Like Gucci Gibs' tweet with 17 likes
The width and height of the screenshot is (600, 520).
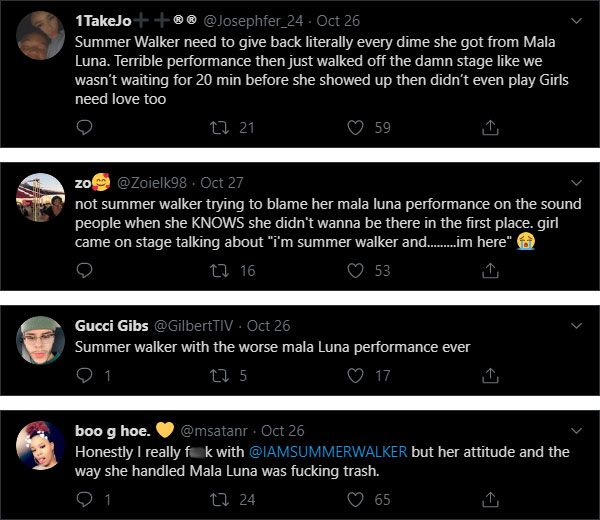click(354, 375)
